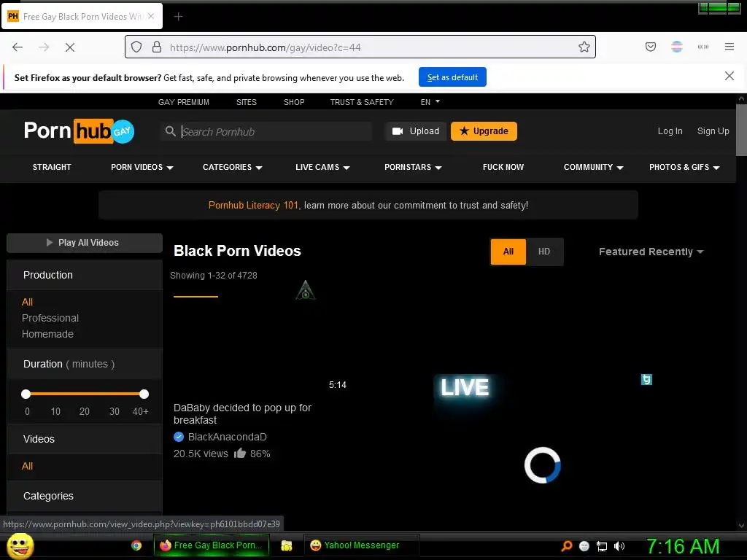Switch to the HD quality filter
Screen dimensions: 747x560
tap(544, 252)
